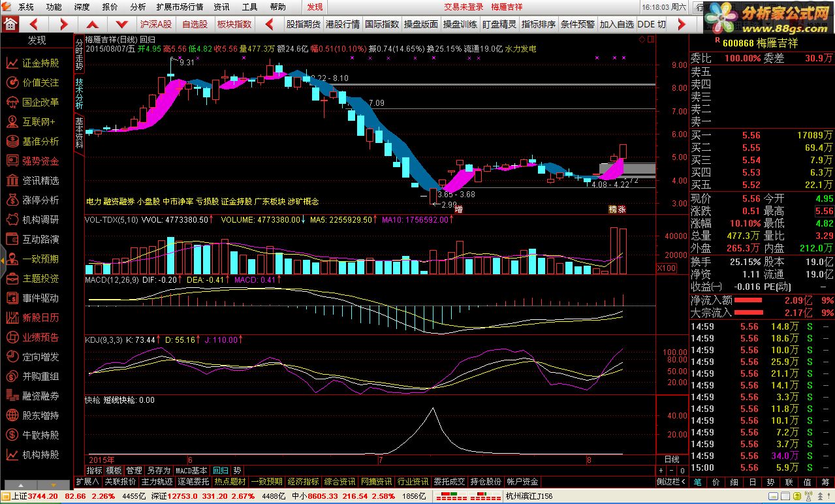The image size is (835, 504).
Task: Go to the home screen icon
Action: tap(9, 24)
